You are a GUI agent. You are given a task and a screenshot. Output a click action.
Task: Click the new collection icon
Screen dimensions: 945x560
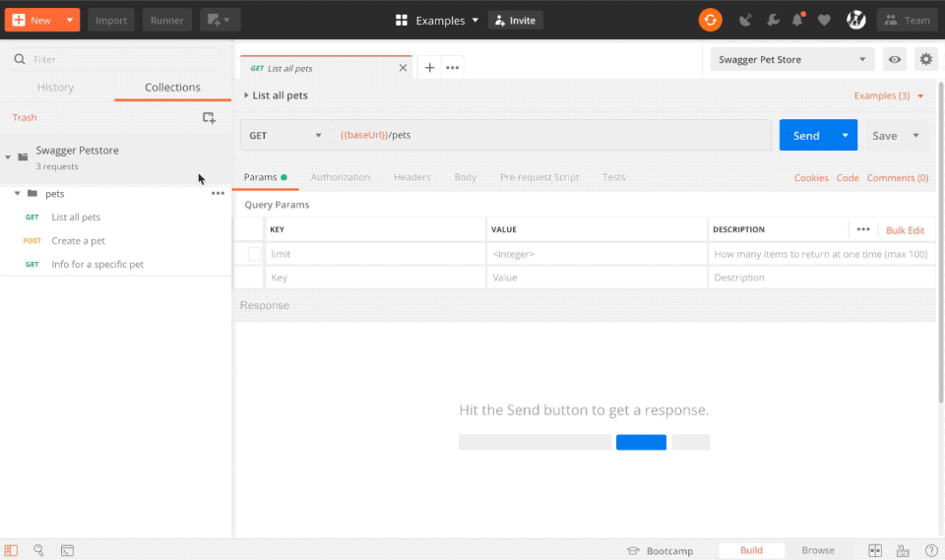pos(209,118)
